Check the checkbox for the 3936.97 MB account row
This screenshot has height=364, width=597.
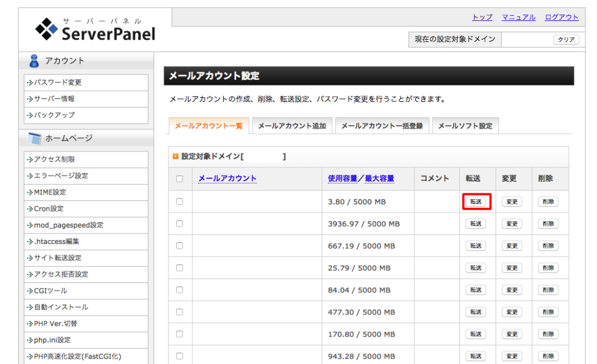click(180, 223)
